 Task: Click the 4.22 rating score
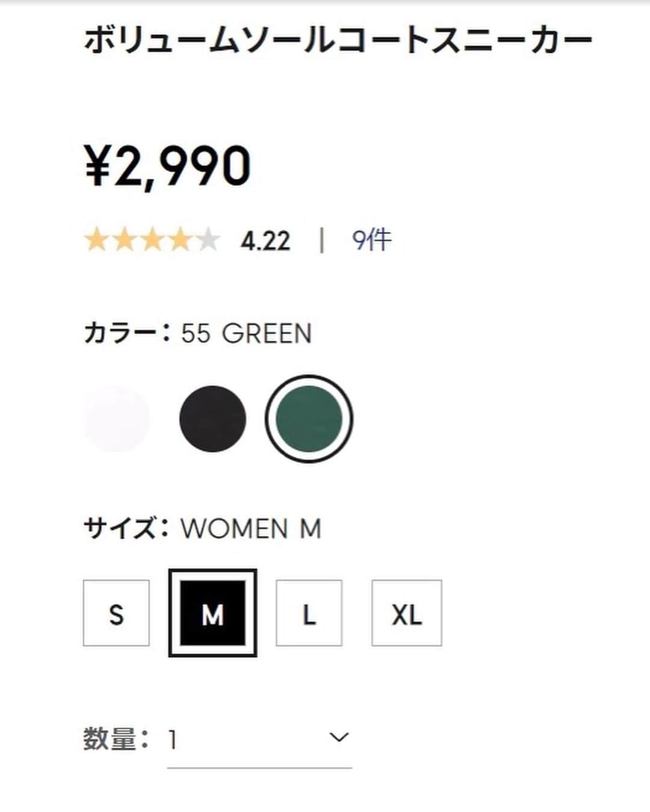[x=265, y=241]
